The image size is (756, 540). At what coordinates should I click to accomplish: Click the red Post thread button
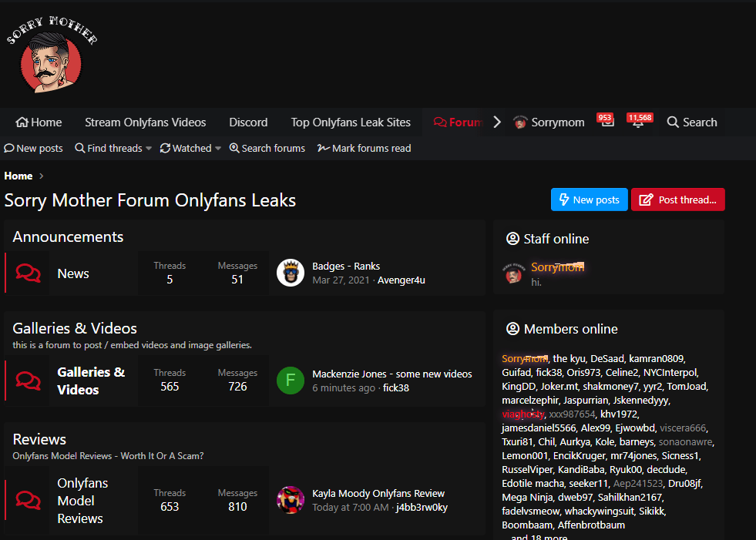click(678, 200)
